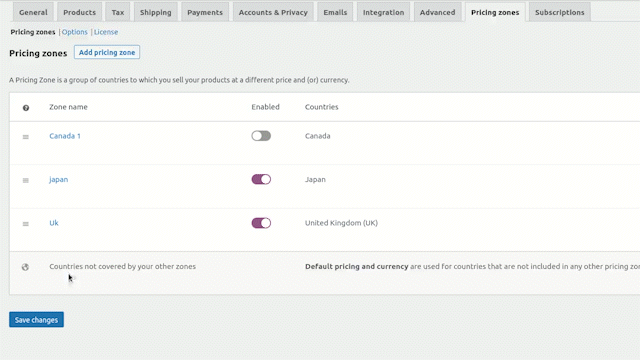Click the 'Default pricing and currency' text
Image resolution: width=640 pixels, height=360 pixels.
(x=357, y=267)
